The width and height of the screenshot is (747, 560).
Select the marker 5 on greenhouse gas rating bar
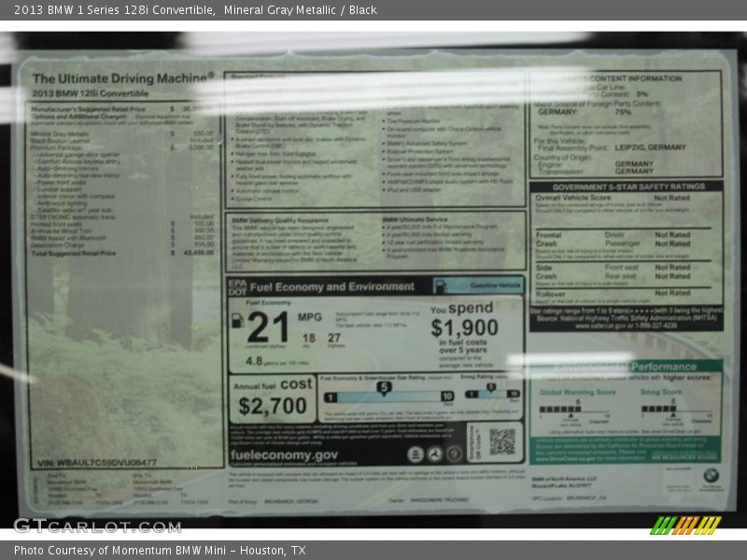384,388
